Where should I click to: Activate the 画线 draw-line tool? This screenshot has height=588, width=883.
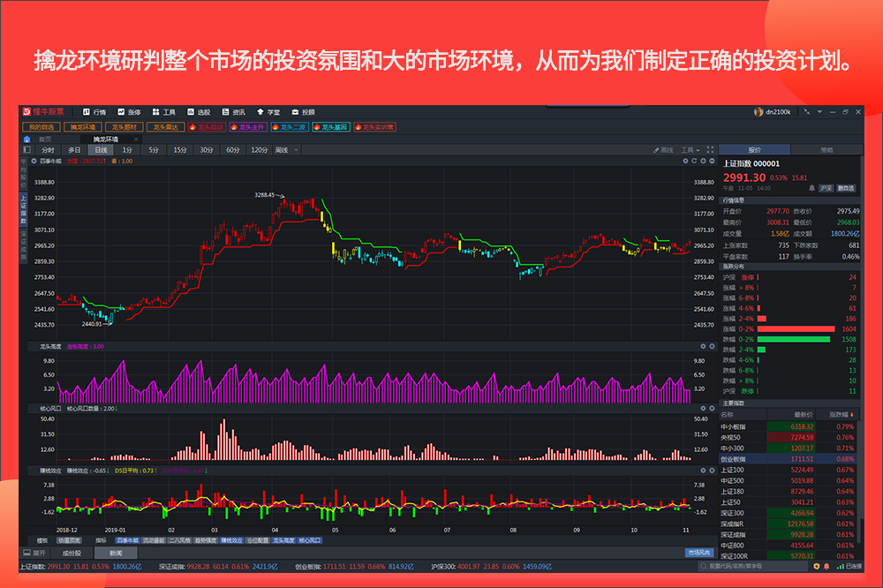(663, 150)
